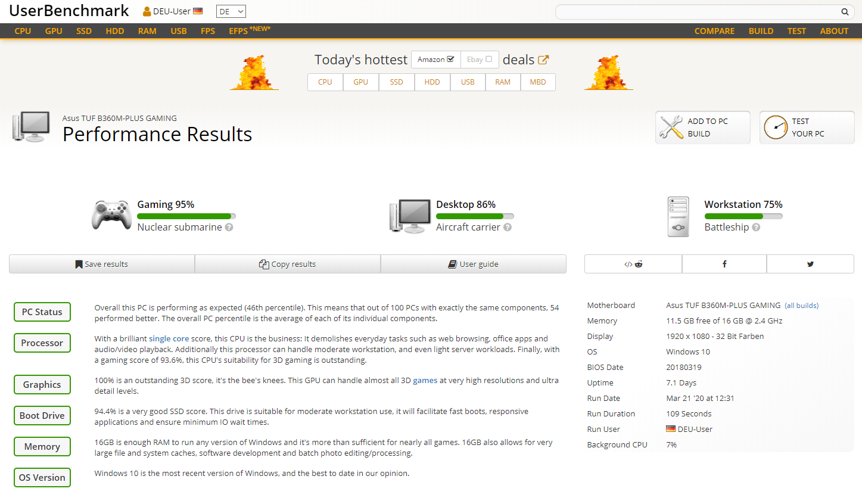Click the DEU-User profile icon
The height and width of the screenshot is (504, 862).
point(147,11)
